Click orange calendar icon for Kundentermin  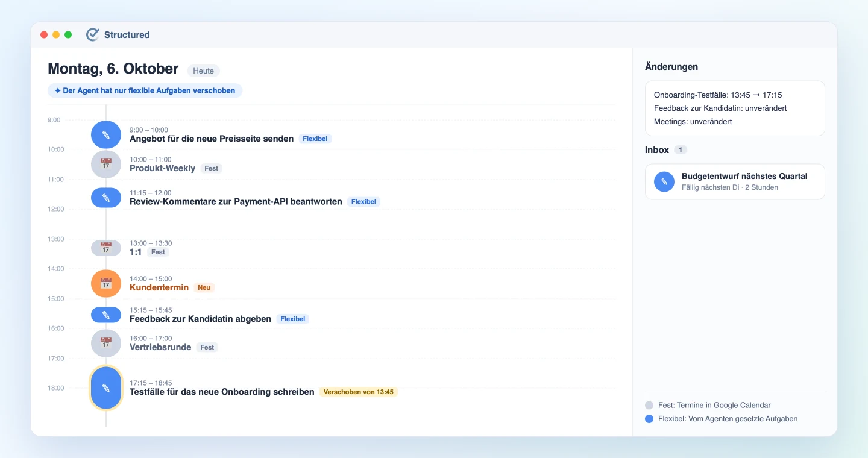[x=106, y=283]
